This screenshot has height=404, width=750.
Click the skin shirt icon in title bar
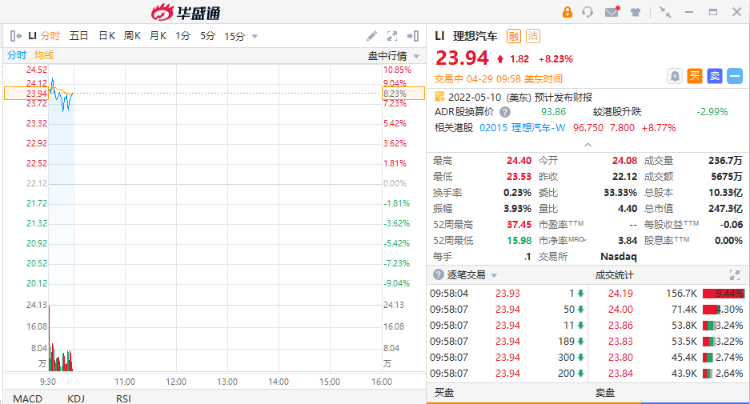pos(636,12)
